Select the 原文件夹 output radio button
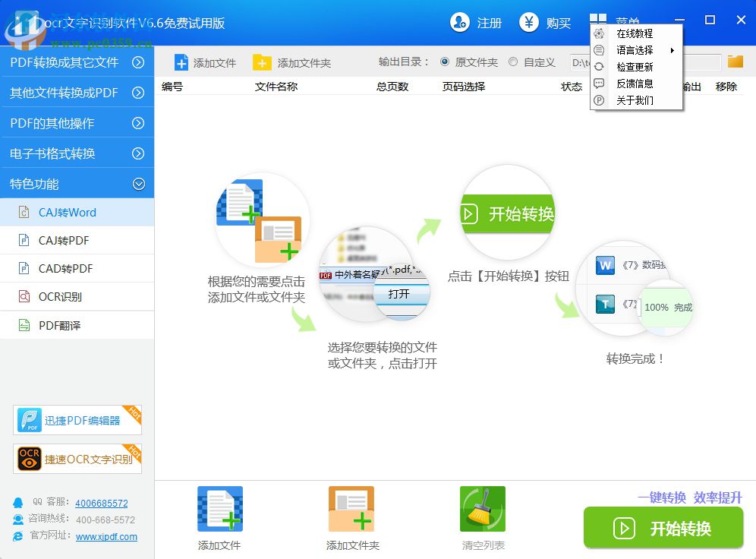The height and width of the screenshot is (559, 756). click(x=445, y=62)
